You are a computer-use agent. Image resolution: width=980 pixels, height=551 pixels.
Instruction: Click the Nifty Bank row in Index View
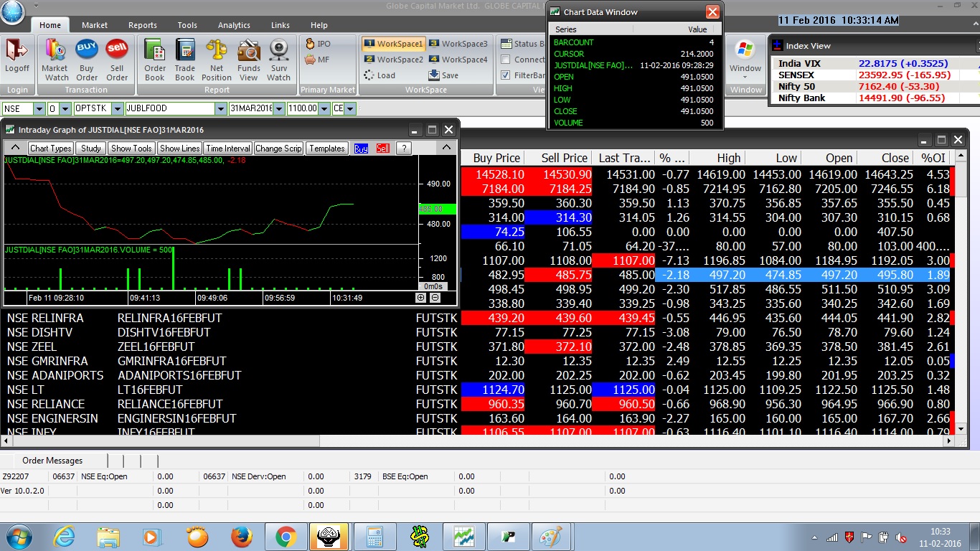tap(874, 98)
